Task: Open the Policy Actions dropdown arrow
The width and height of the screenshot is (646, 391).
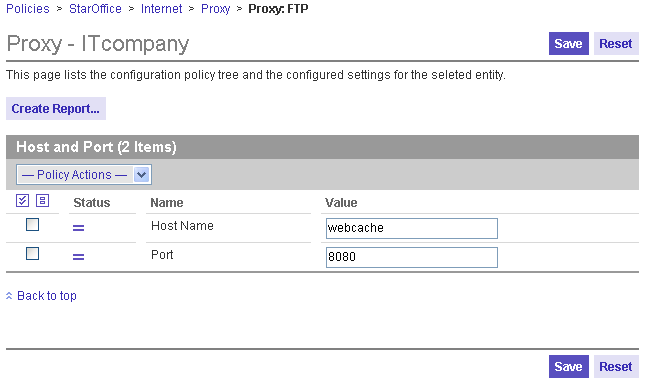Action: pos(141,175)
